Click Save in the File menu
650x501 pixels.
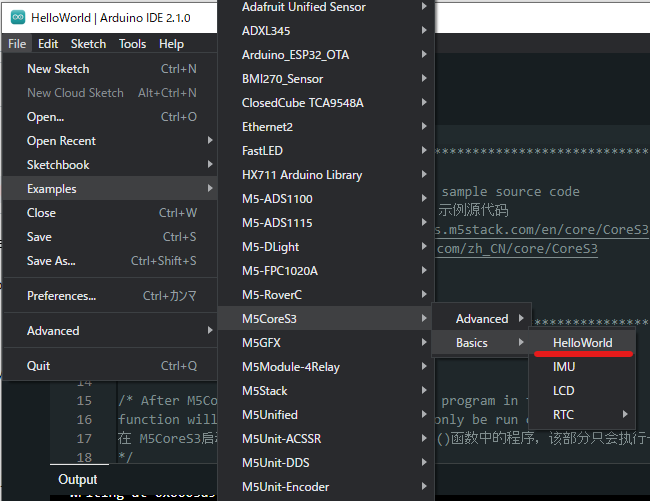[110, 237]
